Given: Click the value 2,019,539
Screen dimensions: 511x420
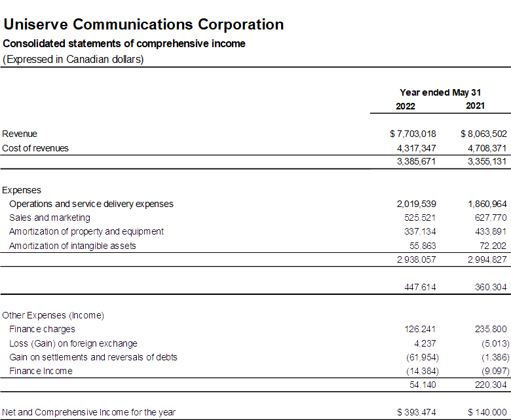Looking at the screenshot, I should (x=416, y=204).
